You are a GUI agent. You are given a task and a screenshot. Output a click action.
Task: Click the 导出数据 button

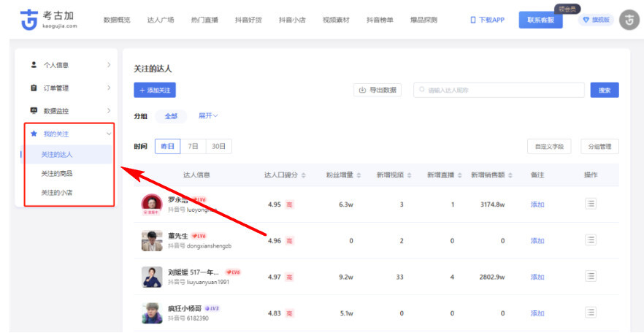377,90
